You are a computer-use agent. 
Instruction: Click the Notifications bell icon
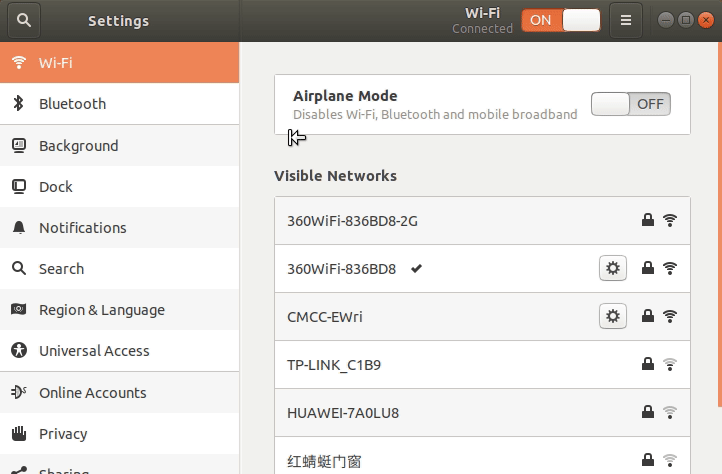pyautogui.click(x=19, y=228)
